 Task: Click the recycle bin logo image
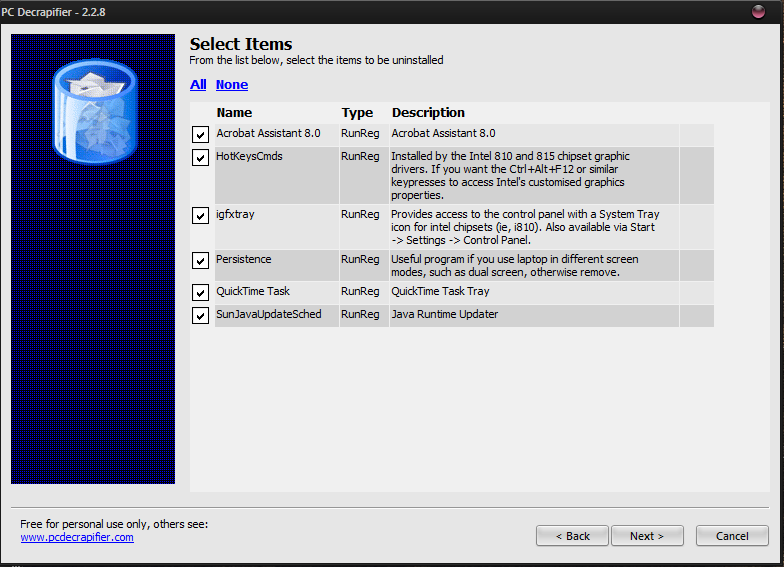click(x=94, y=112)
